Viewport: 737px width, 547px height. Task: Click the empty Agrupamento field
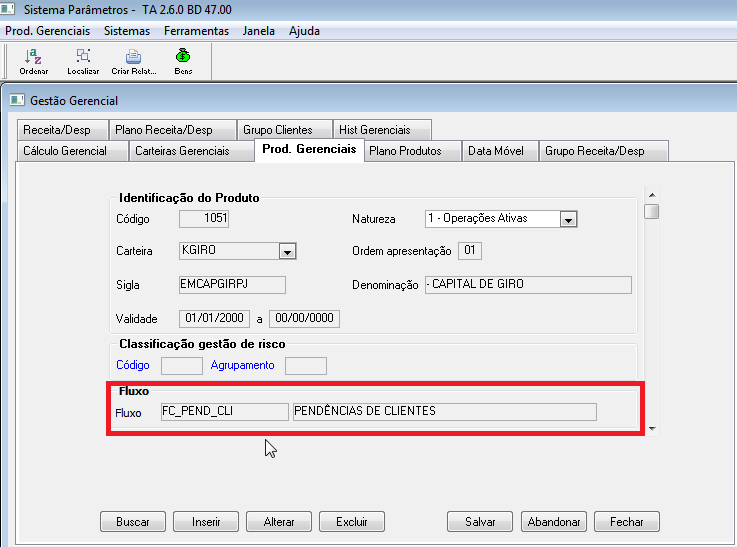point(306,366)
